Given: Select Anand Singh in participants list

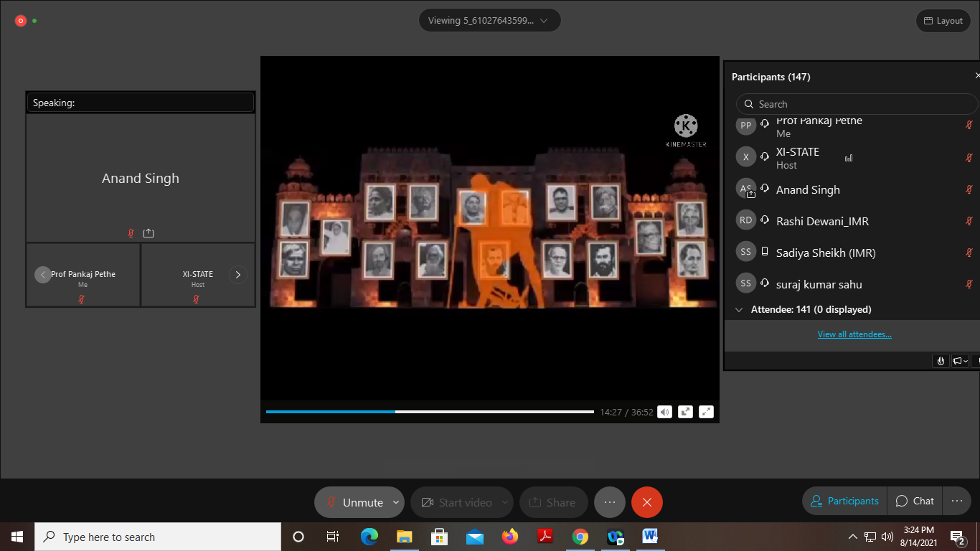Looking at the screenshot, I should 852,189.
